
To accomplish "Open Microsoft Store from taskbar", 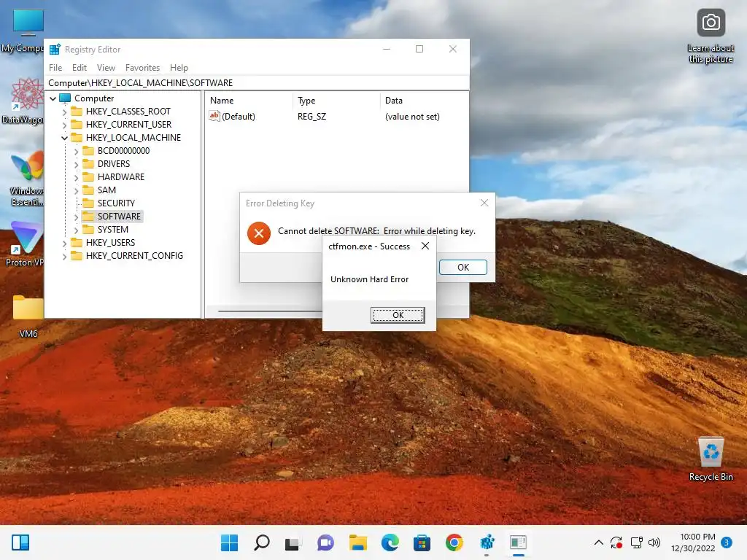I will tap(422, 542).
